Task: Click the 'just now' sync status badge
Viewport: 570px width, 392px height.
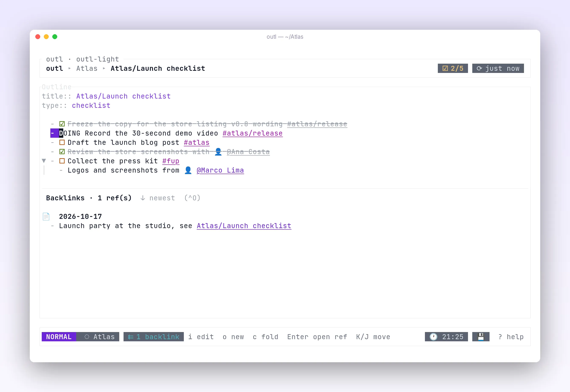Action: [498, 68]
